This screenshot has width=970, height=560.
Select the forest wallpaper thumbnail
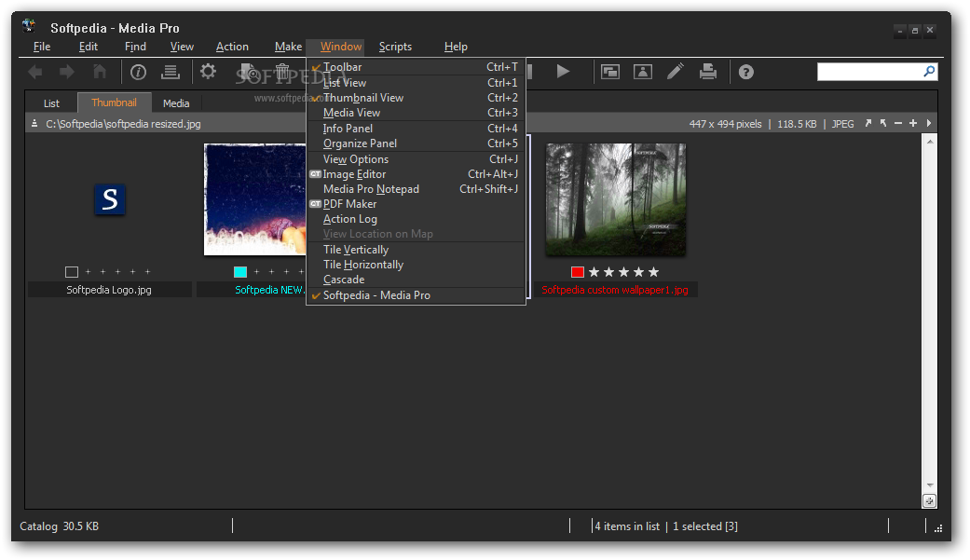tap(616, 199)
